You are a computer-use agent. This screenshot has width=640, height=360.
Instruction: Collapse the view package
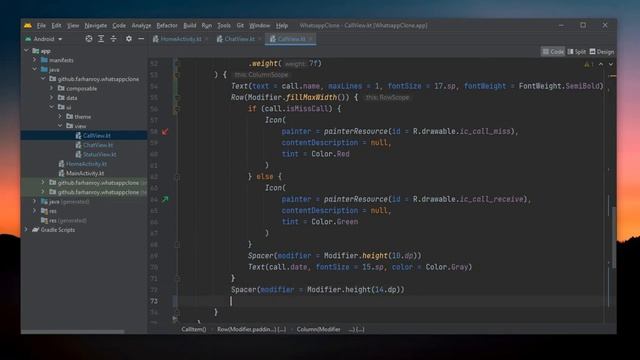tap(60, 126)
